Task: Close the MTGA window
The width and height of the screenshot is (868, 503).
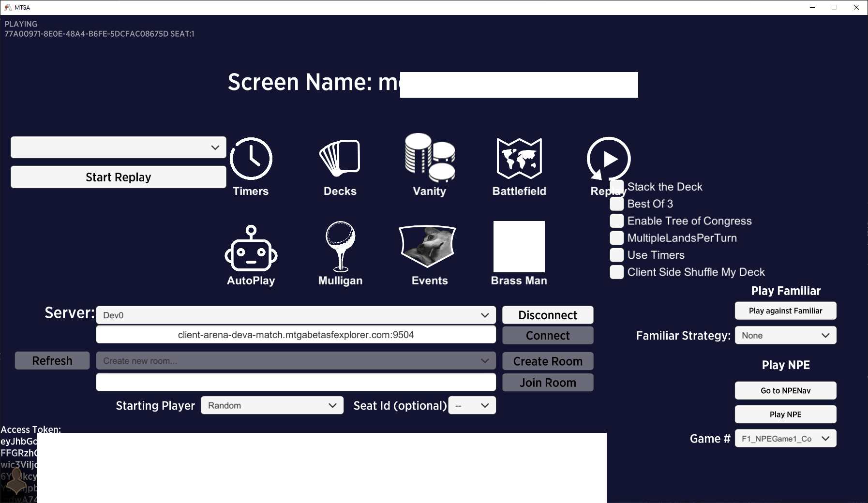Action: pyautogui.click(x=856, y=7)
